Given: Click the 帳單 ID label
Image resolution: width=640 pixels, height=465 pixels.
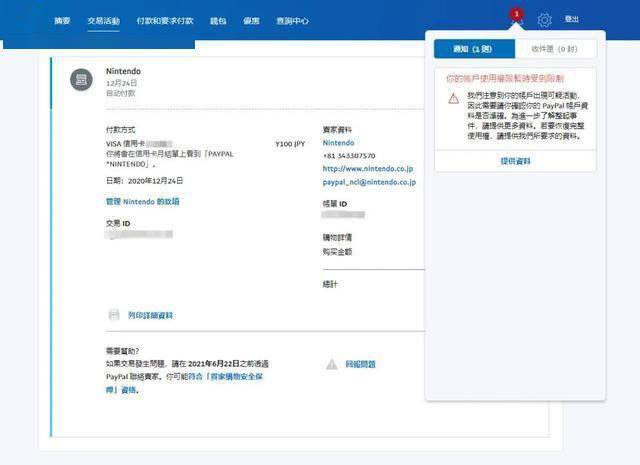Looking at the screenshot, I should click(x=335, y=204).
